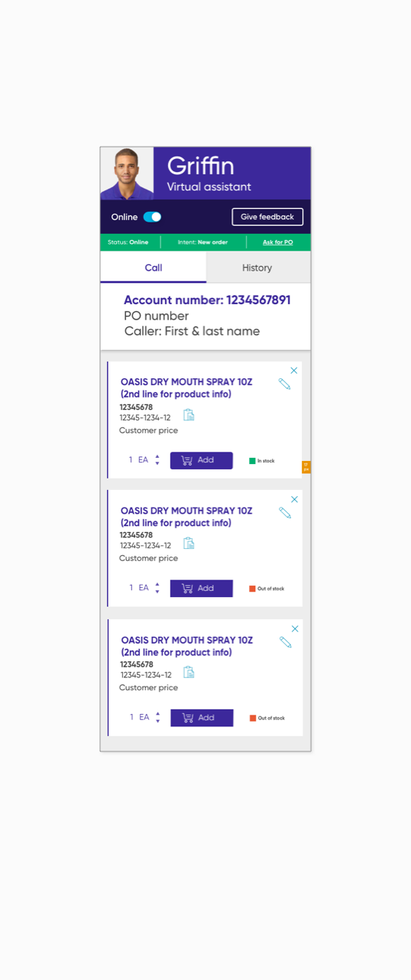
Task: Dismiss the second product card with the X
Action: click(x=295, y=499)
